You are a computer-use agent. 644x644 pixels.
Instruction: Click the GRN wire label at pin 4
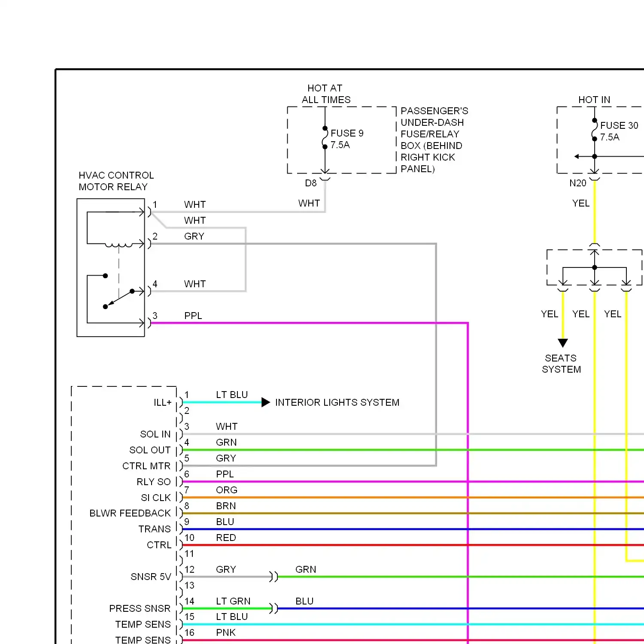click(226, 443)
